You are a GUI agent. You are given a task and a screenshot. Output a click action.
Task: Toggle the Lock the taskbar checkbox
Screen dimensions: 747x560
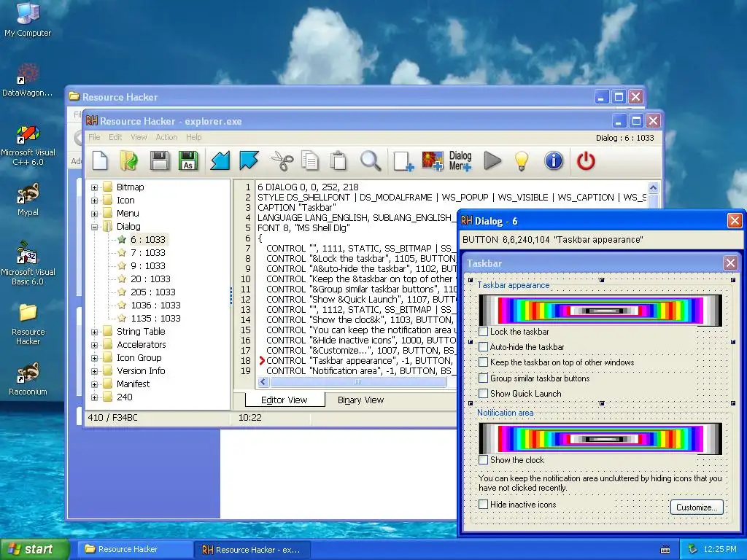483,332
